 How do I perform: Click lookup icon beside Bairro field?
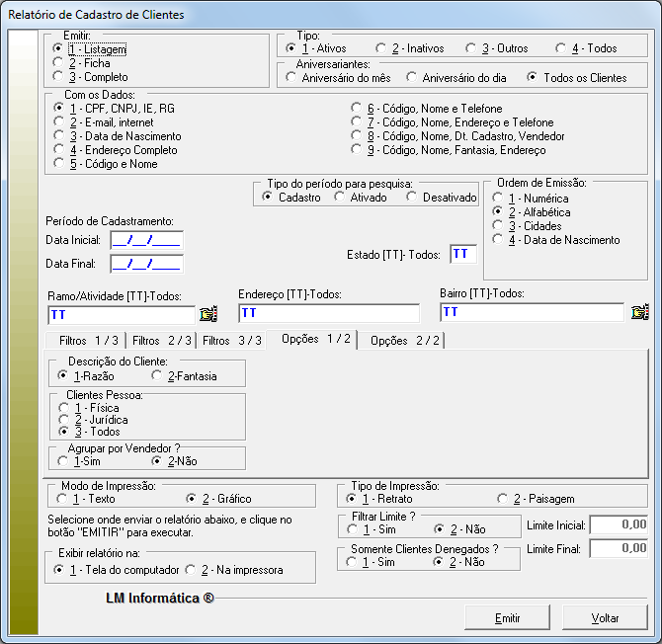tap(639, 312)
